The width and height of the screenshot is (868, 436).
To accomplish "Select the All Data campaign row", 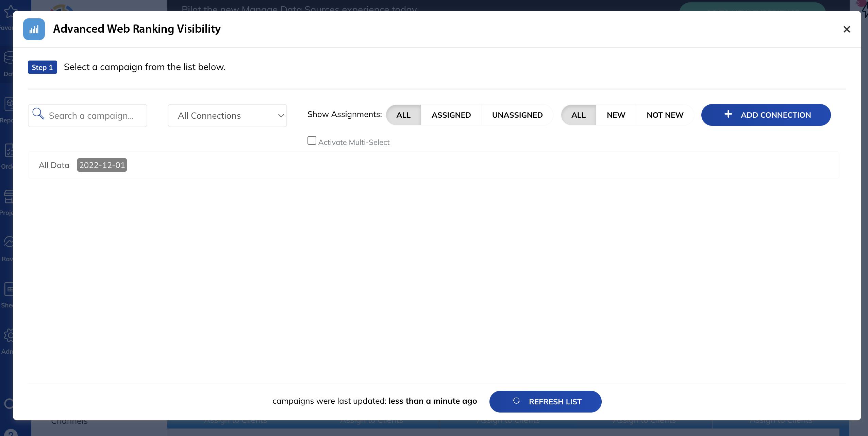I will pos(54,165).
